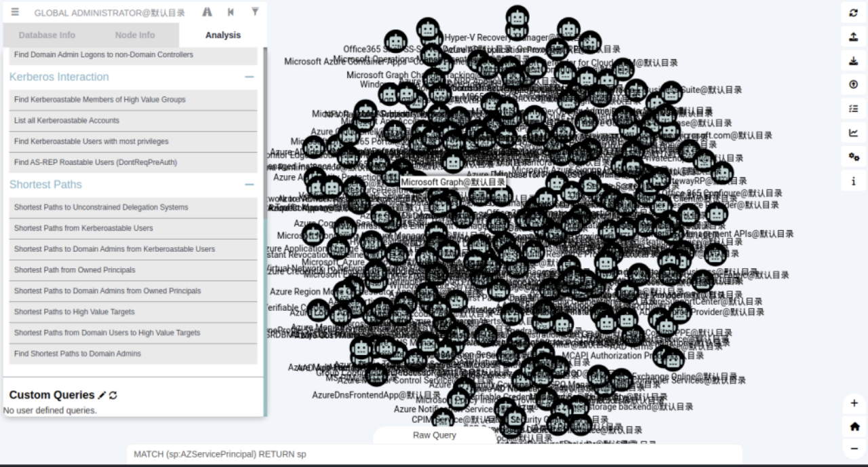The height and width of the screenshot is (467, 868).
Task: Click the back arrow icon beside search
Action: point(231,12)
